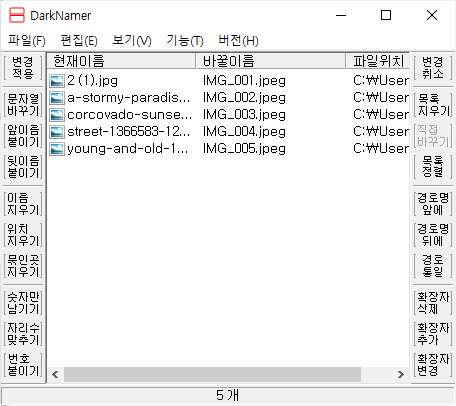Click the right arrow of horizontal scrollbar
Image resolution: width=456 pixels, height=406 pixels.
401,374
